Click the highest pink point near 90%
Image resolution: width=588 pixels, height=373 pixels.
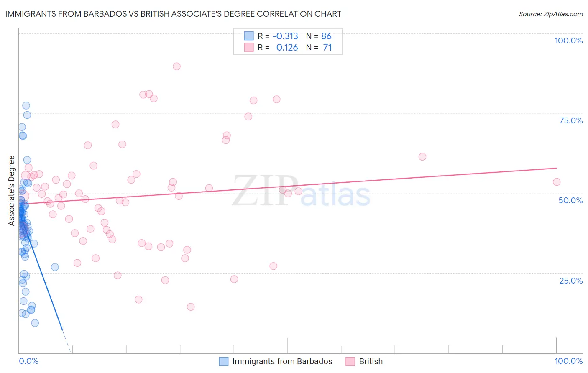[x=176, y=66]
